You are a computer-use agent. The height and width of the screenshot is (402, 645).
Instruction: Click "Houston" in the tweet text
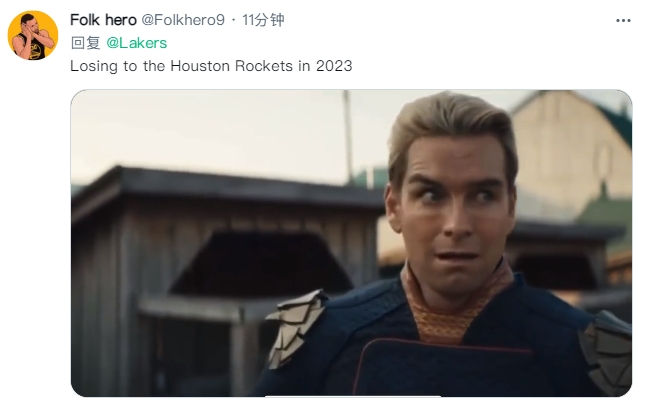tap(200, 66)
